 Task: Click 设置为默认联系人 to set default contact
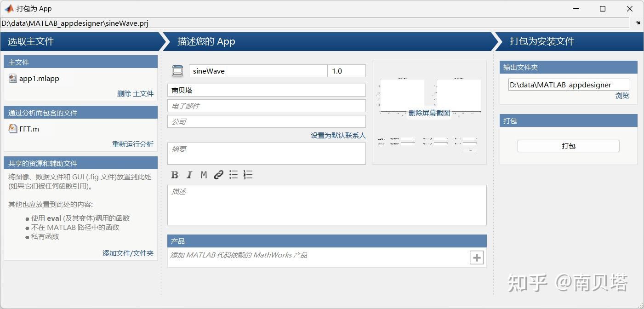click(338, 135)
